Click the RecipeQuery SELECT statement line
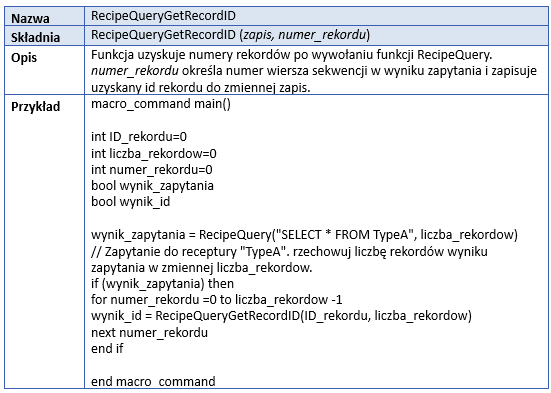This screenshot has width=551, height=393. point(304,234)
